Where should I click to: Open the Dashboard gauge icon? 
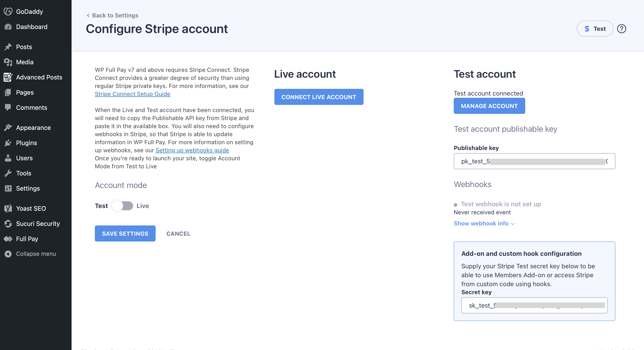coord(8,27)
